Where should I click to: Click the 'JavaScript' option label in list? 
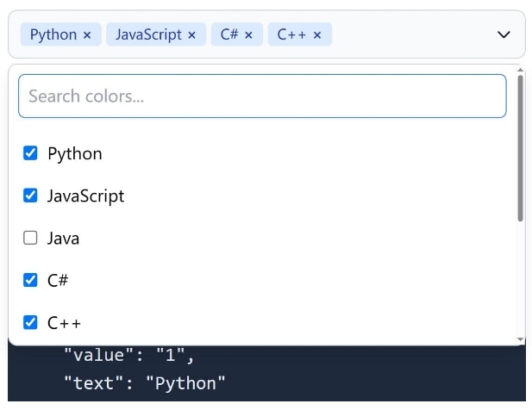tap(85, 196)
